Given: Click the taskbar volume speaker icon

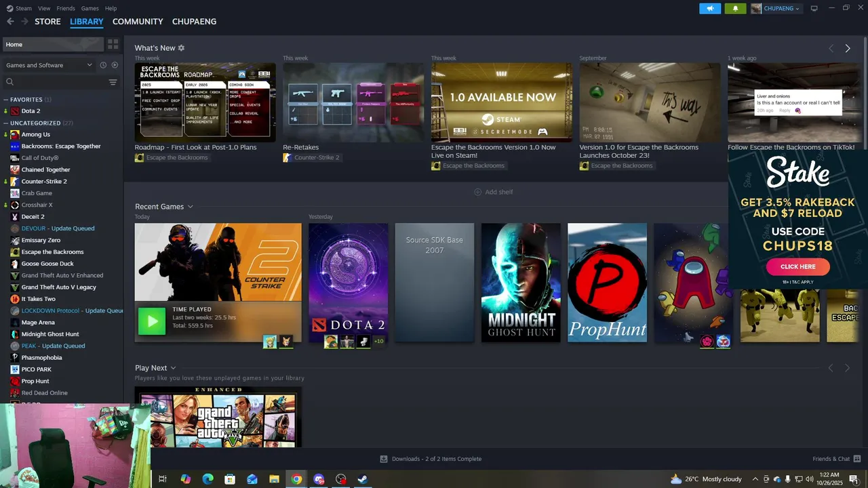Looking at the screenshot, I should coord(808,479).
